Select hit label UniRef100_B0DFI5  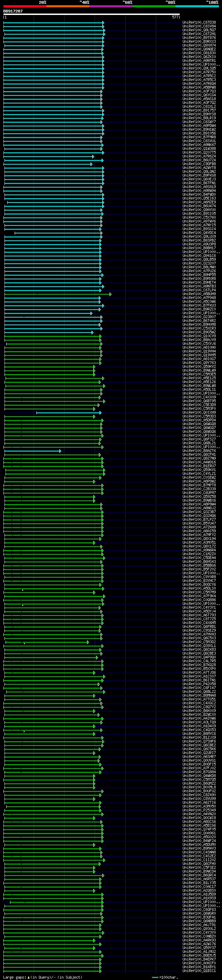coord(199,764)
